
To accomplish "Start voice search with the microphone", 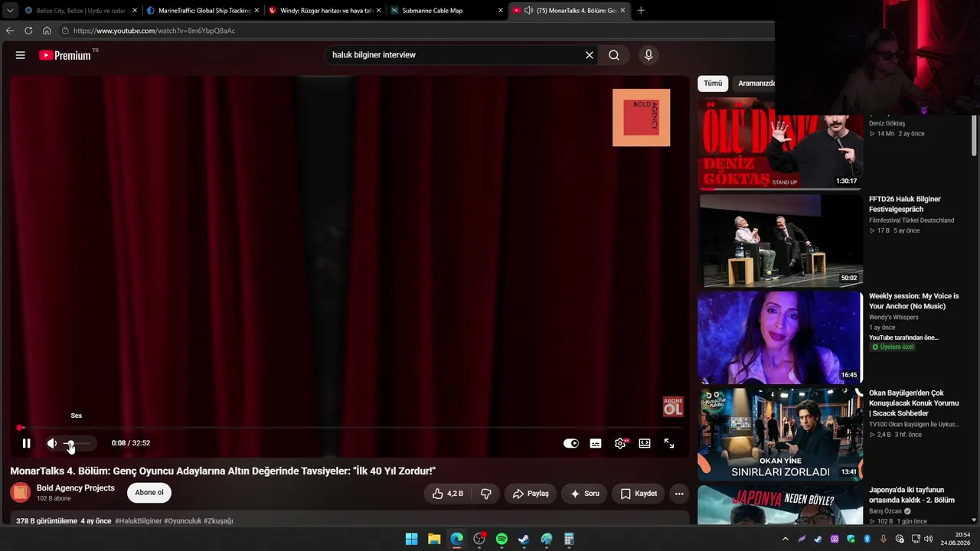I will coord(648,55).
